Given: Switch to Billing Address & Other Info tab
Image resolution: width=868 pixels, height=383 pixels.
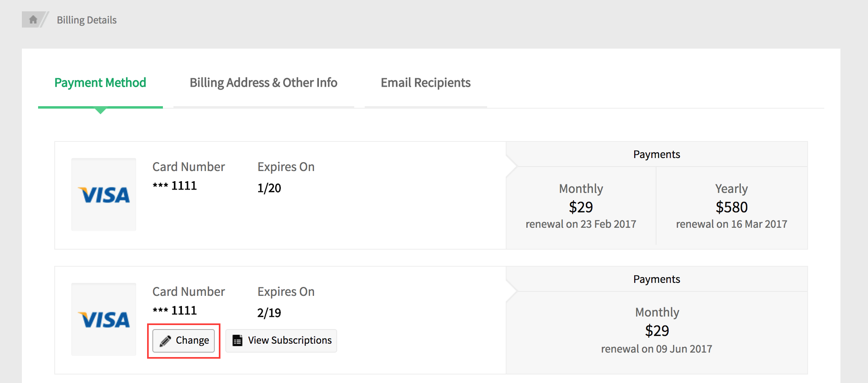Looking at the screenshot, I should click(263, 83).
